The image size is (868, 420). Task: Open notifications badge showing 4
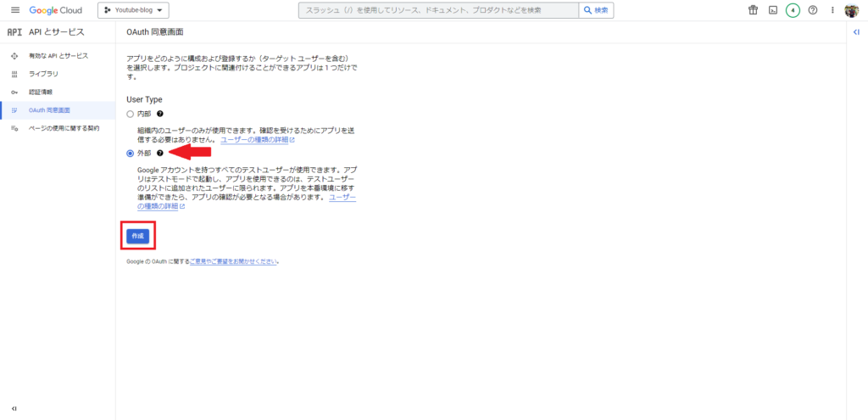793,10
